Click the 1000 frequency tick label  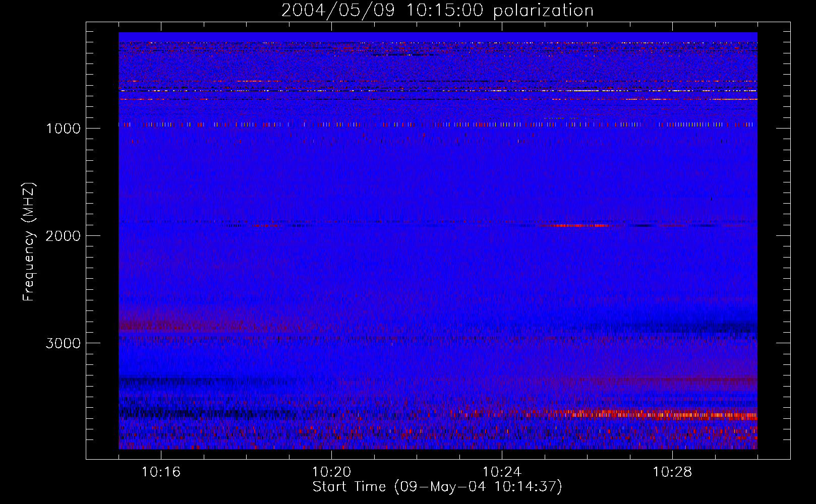pos(63,129)
